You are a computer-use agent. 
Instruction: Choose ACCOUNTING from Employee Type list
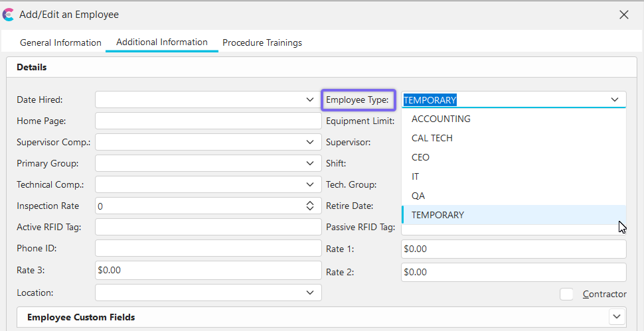pos(441,119)
